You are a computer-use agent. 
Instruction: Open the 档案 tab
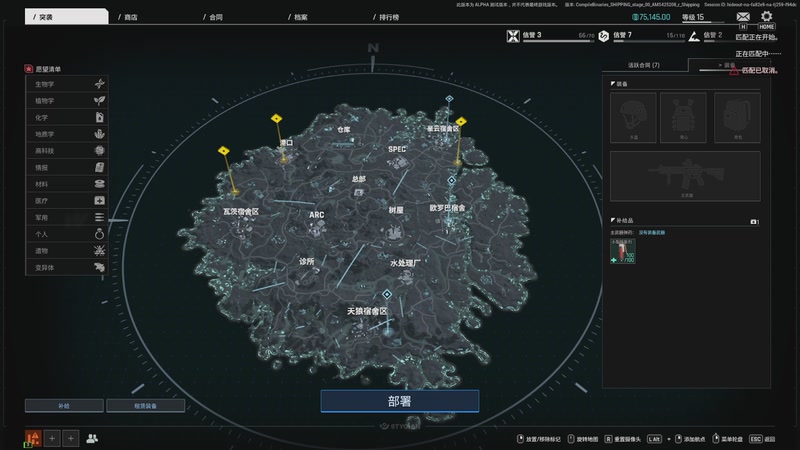click(x=298, y=17)
